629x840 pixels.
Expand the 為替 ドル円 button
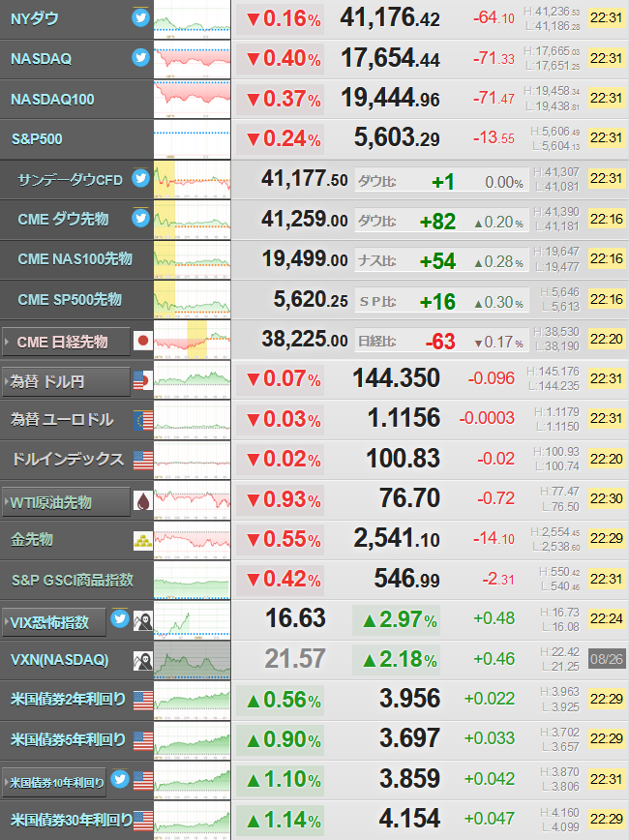pos(67,381)
